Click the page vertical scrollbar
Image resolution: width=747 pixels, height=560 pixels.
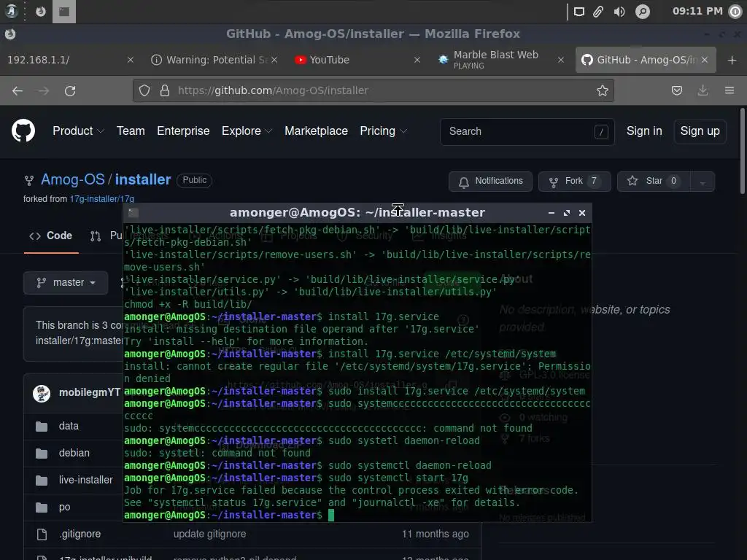point(742,152)
